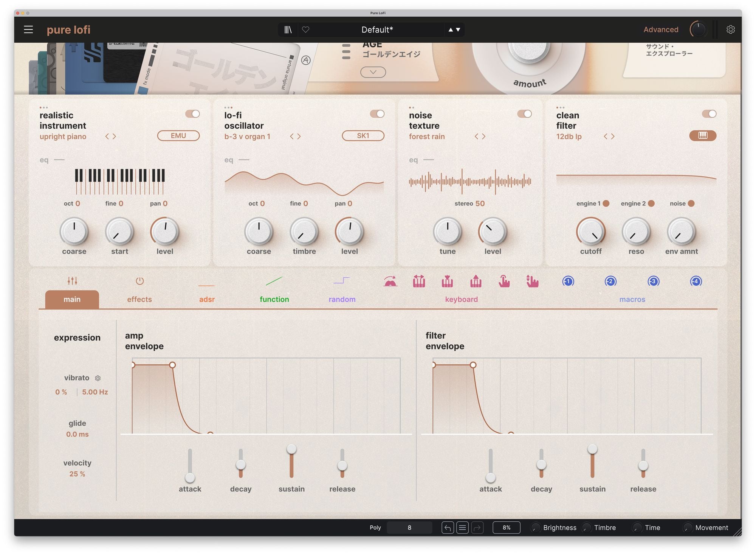Switch to the effects tab
The width and height of the screenshot is (756, 555).
tap(139, 299)
